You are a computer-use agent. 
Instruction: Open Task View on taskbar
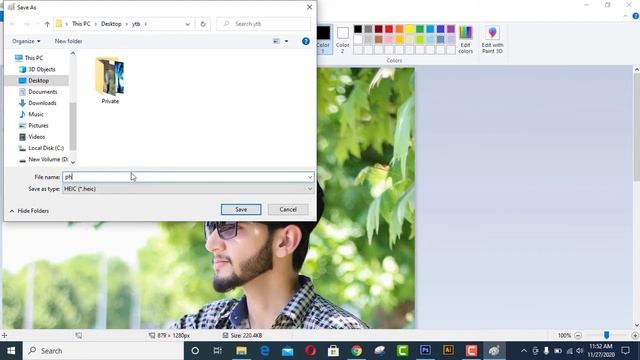(218, 351)
